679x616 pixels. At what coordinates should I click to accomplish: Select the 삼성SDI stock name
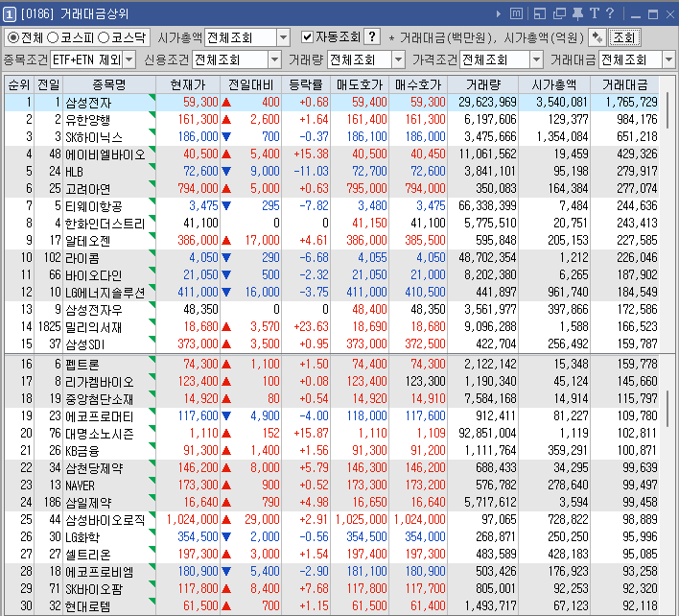pyautogui.click(x=84, y=344)
